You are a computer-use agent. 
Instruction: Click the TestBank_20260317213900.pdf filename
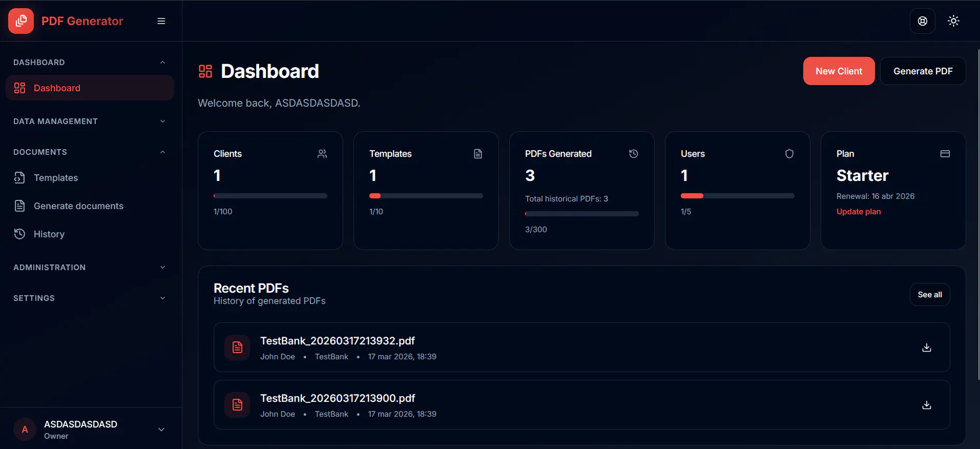(x=338, y=398)
